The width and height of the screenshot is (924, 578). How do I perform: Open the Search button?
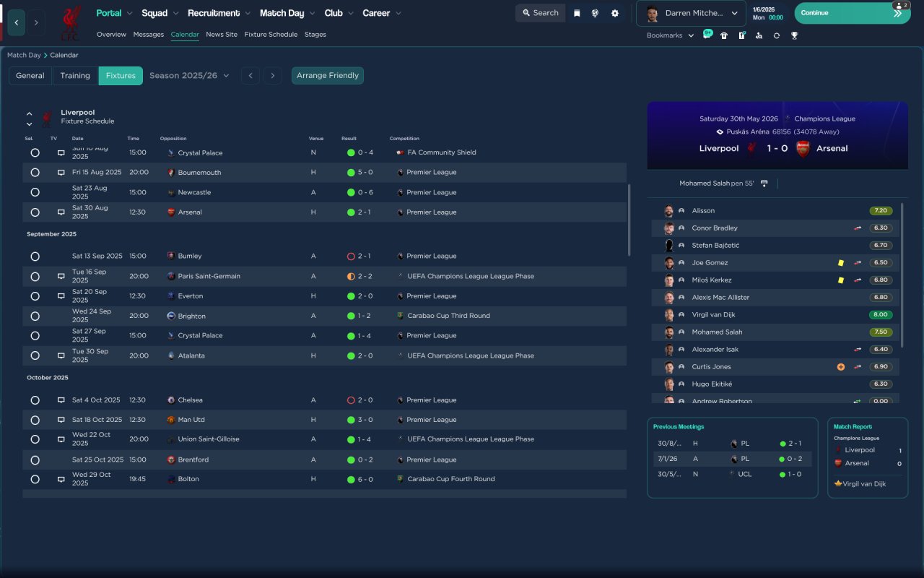click(x=540, y=13)
